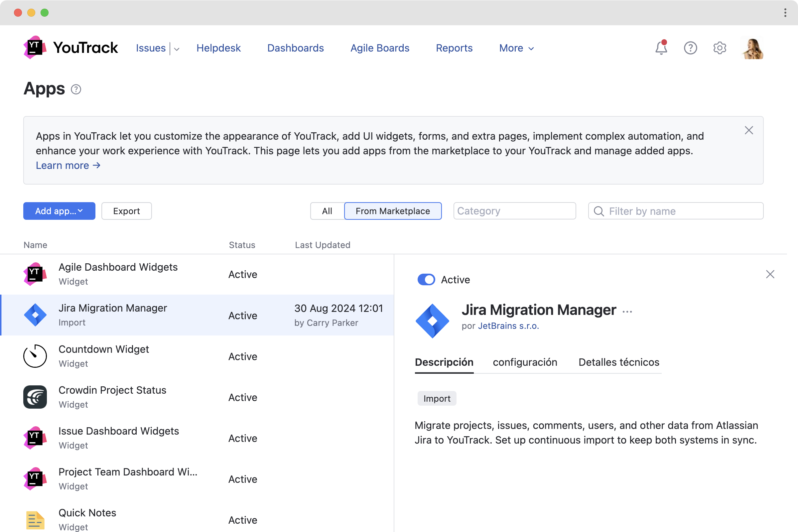The width and height of the screenshot is (798, 532).
Task: Select the From Marketplace filter option
Action: tap(393, 211)
